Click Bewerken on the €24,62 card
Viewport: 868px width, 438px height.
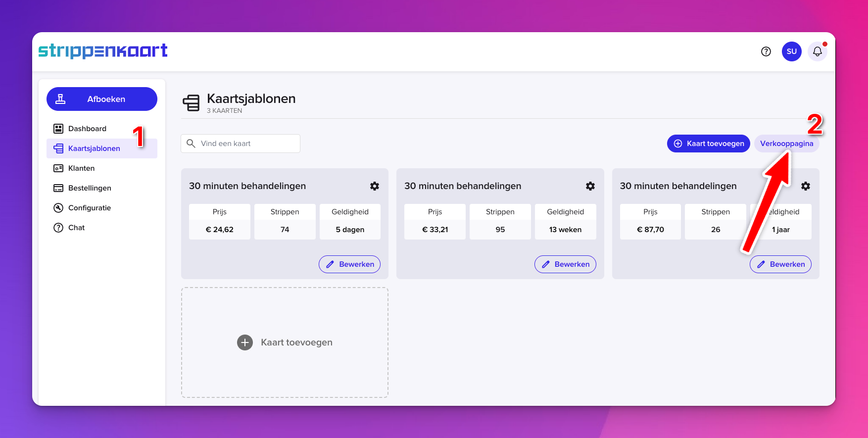click(349, 264)
